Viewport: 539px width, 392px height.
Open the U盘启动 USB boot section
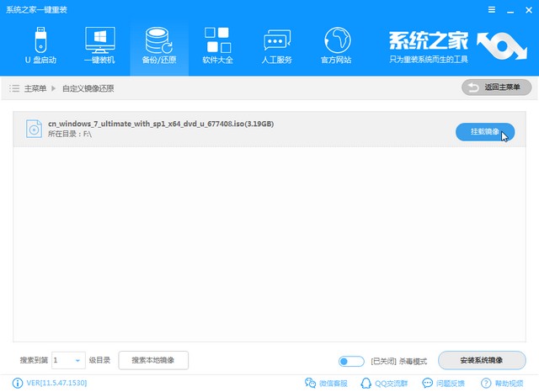coord(40,47)
